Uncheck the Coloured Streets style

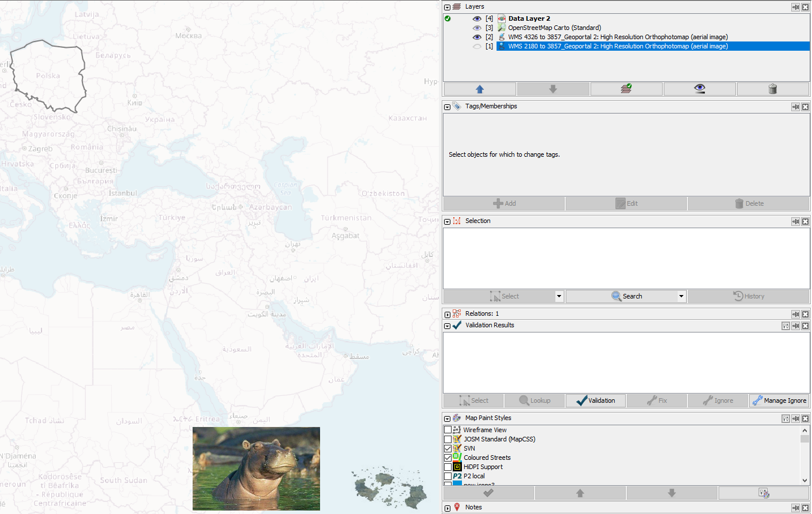[x=448, y=458]
